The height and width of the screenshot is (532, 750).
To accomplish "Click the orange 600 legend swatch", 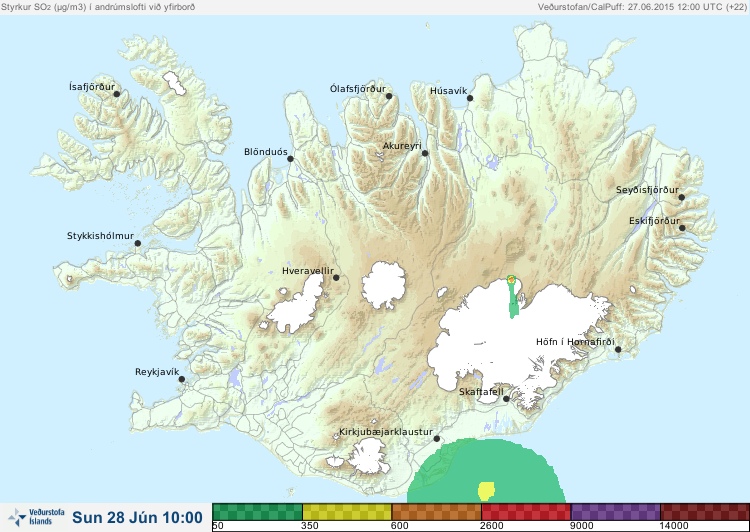I will (x=436, y=512).
